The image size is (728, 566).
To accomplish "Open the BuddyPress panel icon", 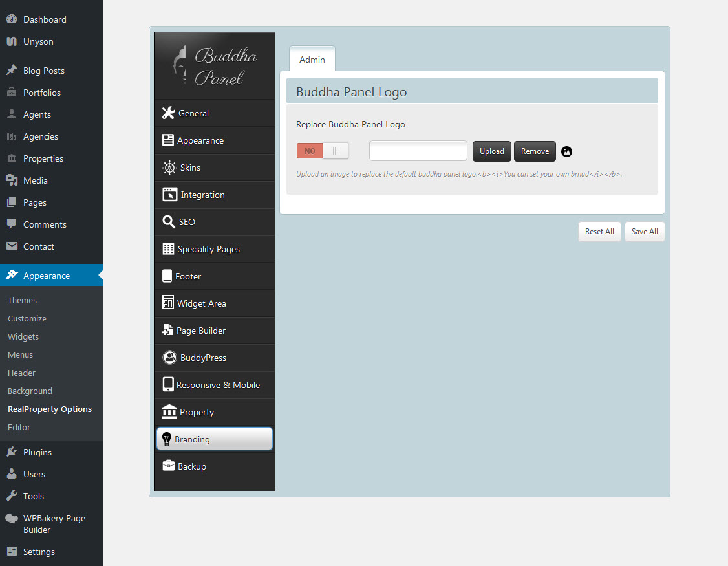I will (169, 358).
